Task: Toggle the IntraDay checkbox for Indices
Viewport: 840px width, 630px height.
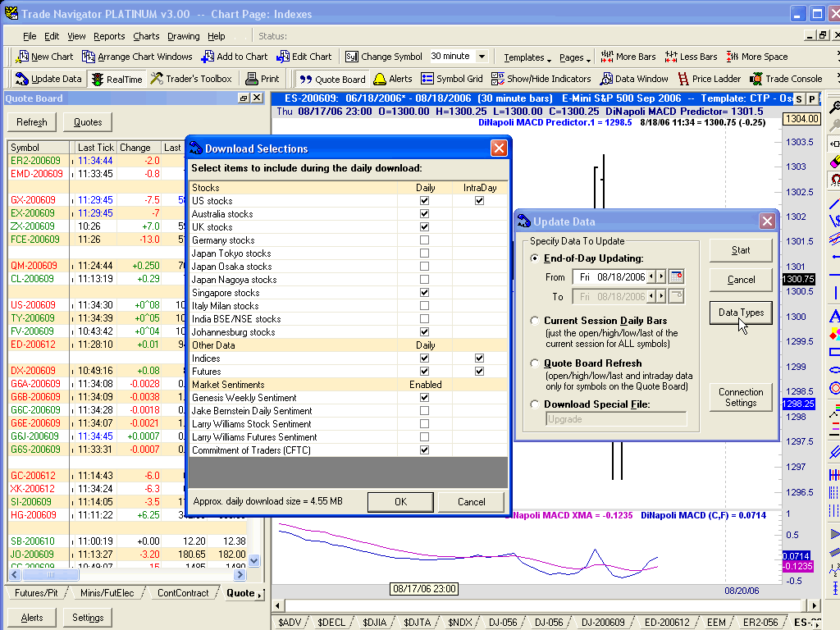Action: click(479, 358)
